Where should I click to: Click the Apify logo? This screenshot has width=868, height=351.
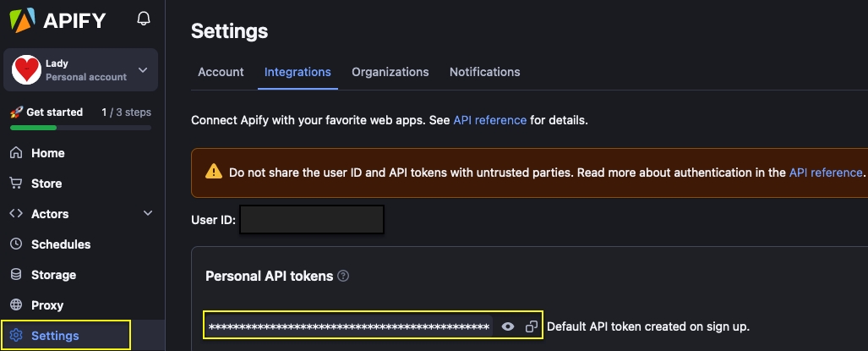58,19
